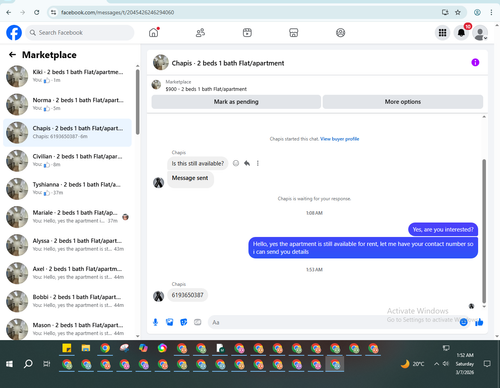The height and width of the screenshot is (388, 500).
Task: Open Sticky Notes from taskbar
Action: (x=67, y=348)
